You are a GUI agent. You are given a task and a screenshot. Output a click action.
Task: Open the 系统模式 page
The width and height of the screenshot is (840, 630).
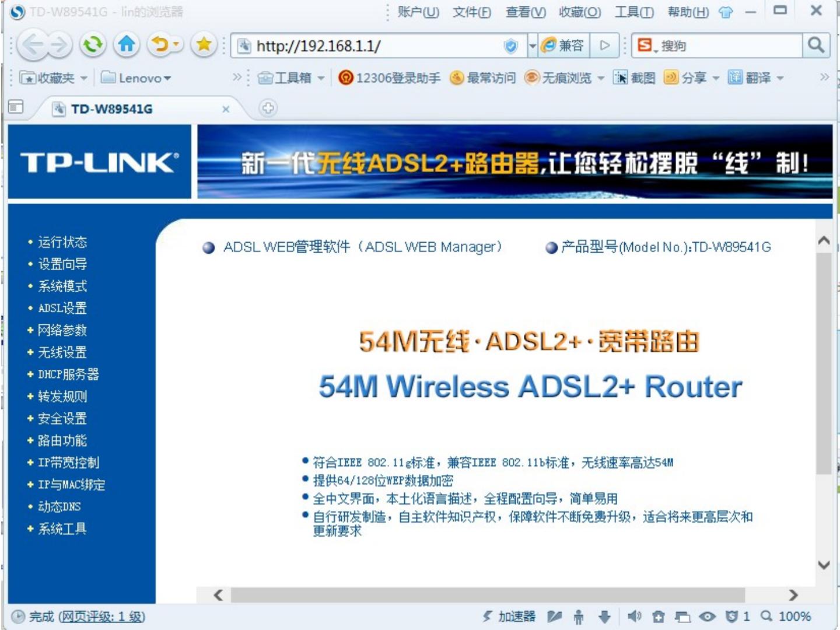coord(62,286)
